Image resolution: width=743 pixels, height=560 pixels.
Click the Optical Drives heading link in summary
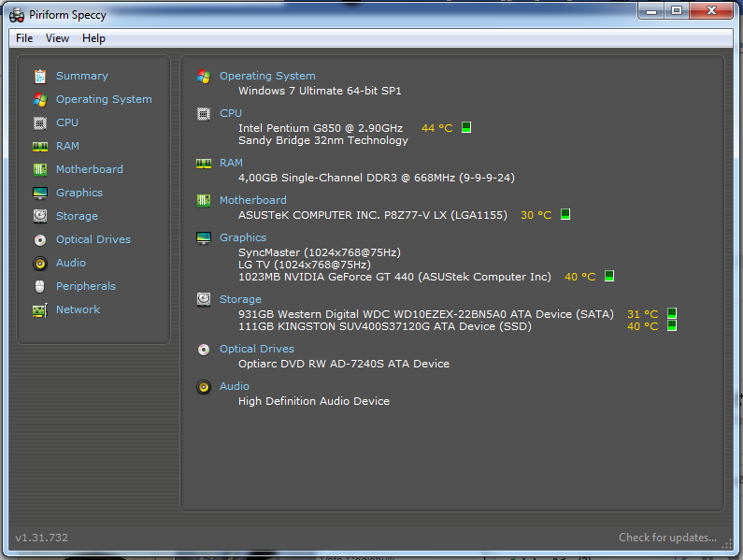coord(257,349)
